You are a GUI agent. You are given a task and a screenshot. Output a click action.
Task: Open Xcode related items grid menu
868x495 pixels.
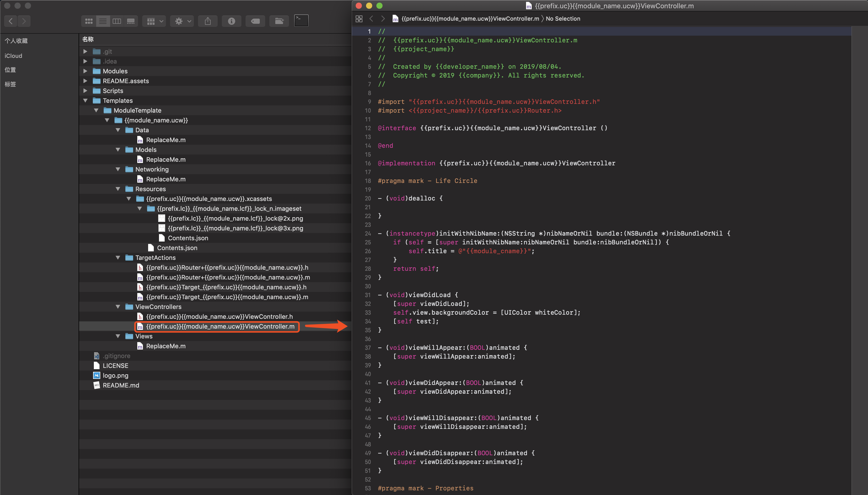359,19
